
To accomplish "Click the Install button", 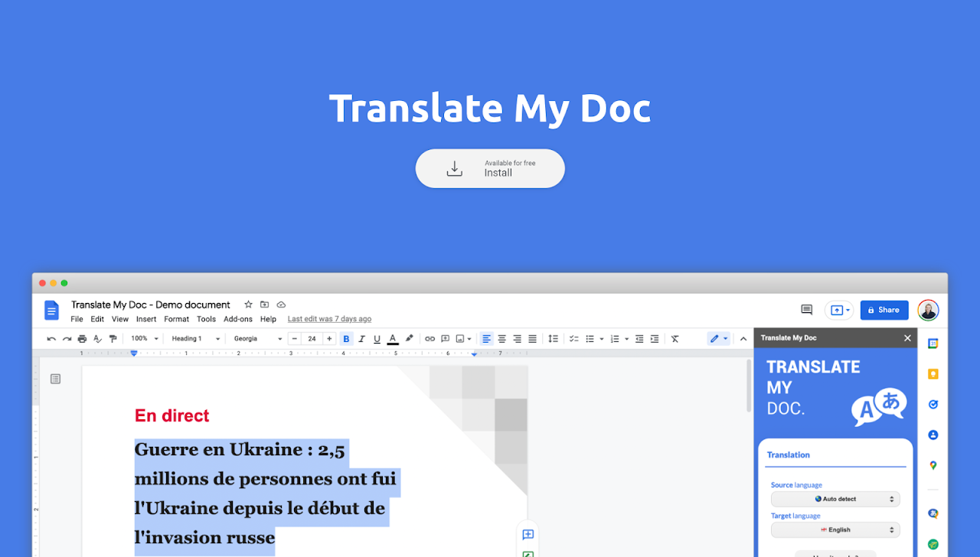I will click(490, 168).
